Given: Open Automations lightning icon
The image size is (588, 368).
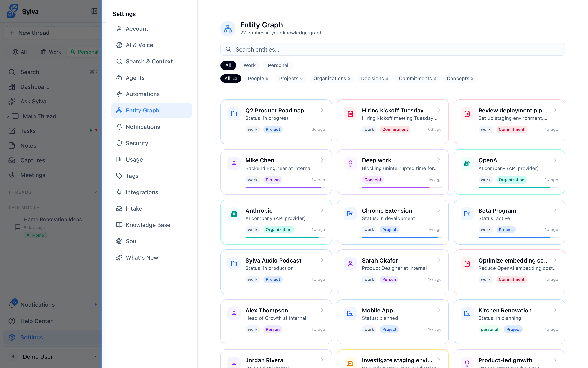Looking at the screenshot, I should pos(119,94).
